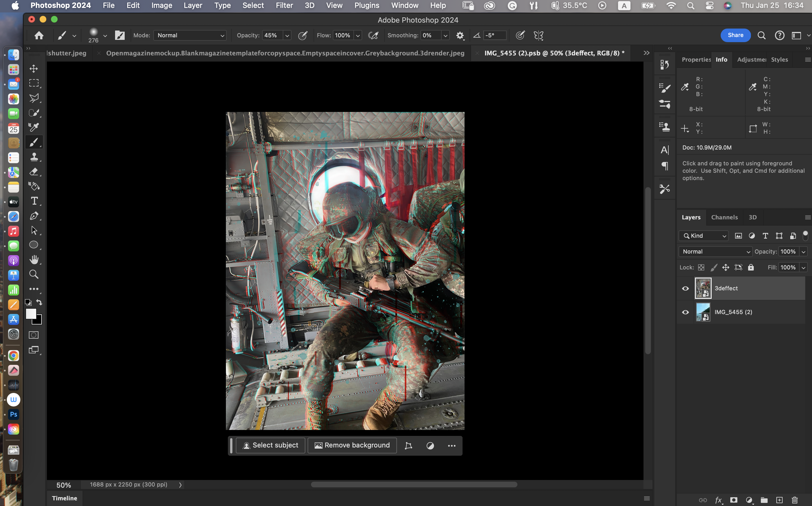The height and width of the screenshot is (506, 812).
Task: Toggle lock transparent pixels
Action: coord(701,267)
